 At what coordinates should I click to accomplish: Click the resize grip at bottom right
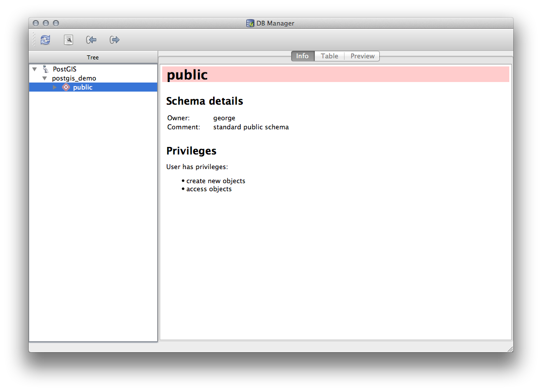(x=509, y=347)
